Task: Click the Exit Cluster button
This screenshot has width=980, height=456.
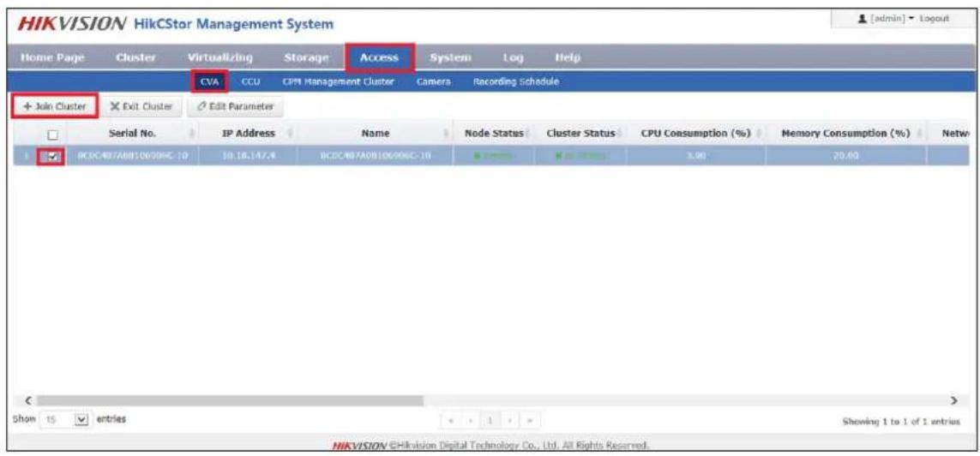Action: tap(141, 106)
